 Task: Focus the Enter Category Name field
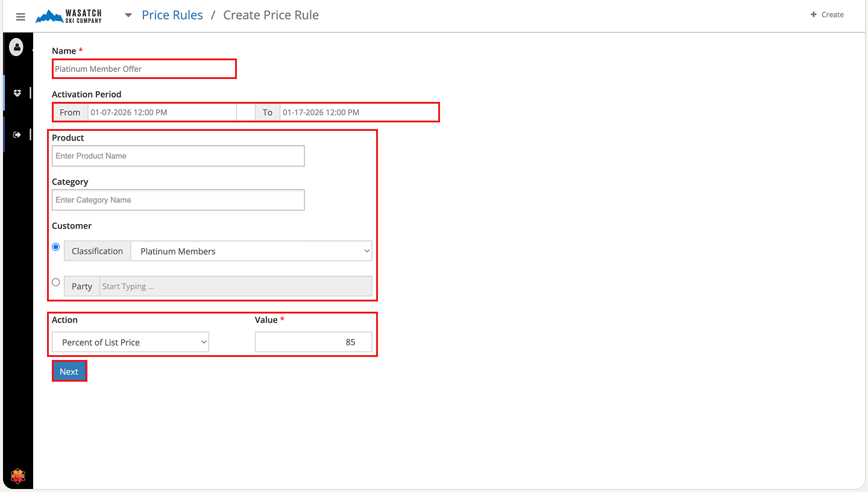[x=178, y=200]
